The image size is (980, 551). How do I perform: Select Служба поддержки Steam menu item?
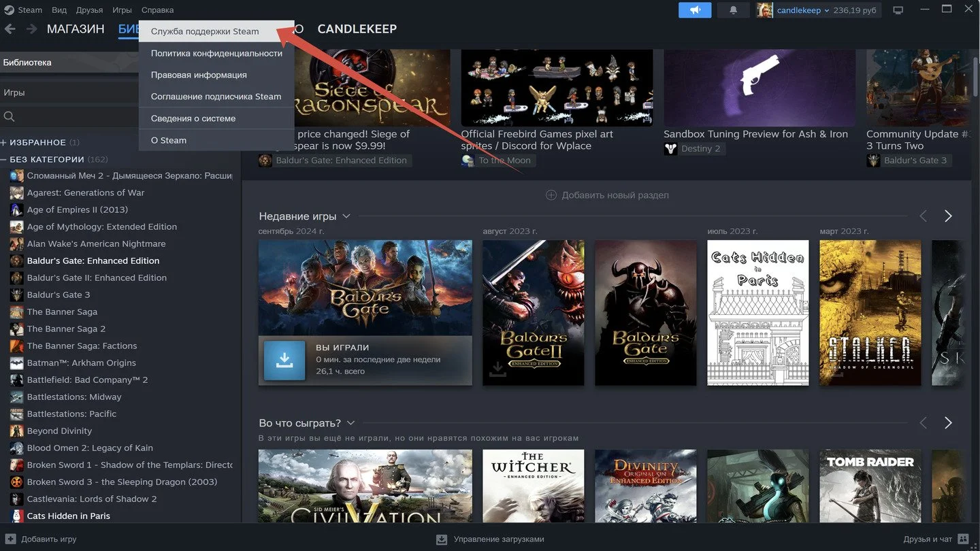216,31
